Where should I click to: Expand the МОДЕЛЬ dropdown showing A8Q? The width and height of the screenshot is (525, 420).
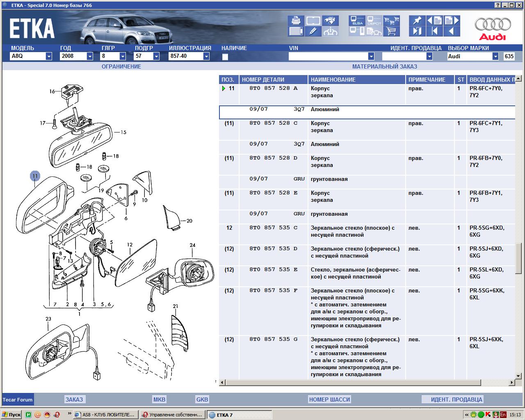pyautogui.click(x=49, y=56)
